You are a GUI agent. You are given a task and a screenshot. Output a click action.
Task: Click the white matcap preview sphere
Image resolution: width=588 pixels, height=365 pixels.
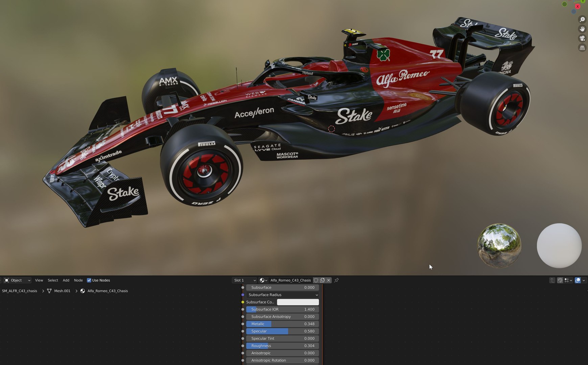[559, 246]
